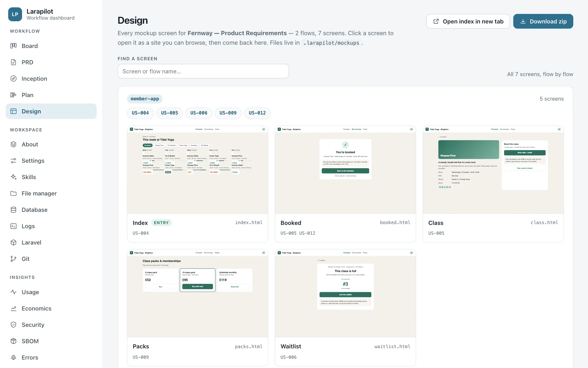Click the download arrow icon in Download zip
This screenshot has height=368, width=588.
(x=523, y=21)
